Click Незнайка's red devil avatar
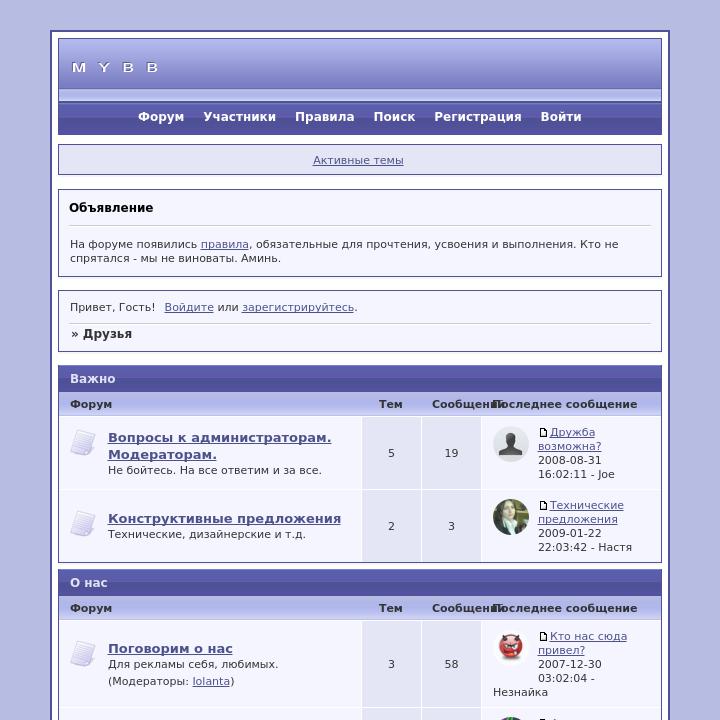720x720 pixels. [511, 647]
